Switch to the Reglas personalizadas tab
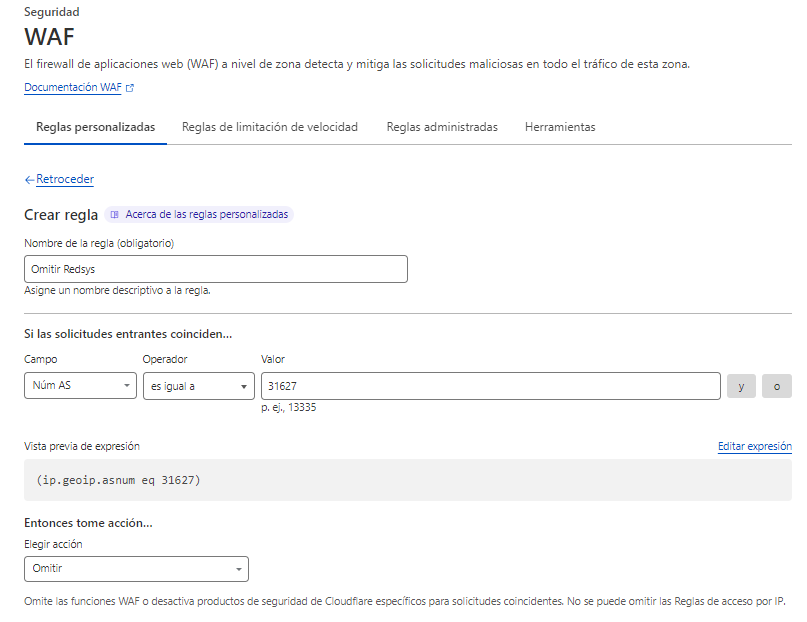Screen dimensions: 807x622 [95, 127]
